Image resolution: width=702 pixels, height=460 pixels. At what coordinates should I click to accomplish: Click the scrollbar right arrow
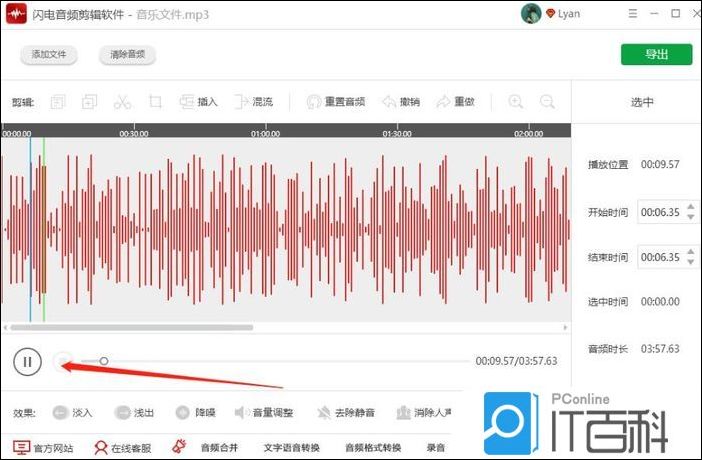(565, 327)
